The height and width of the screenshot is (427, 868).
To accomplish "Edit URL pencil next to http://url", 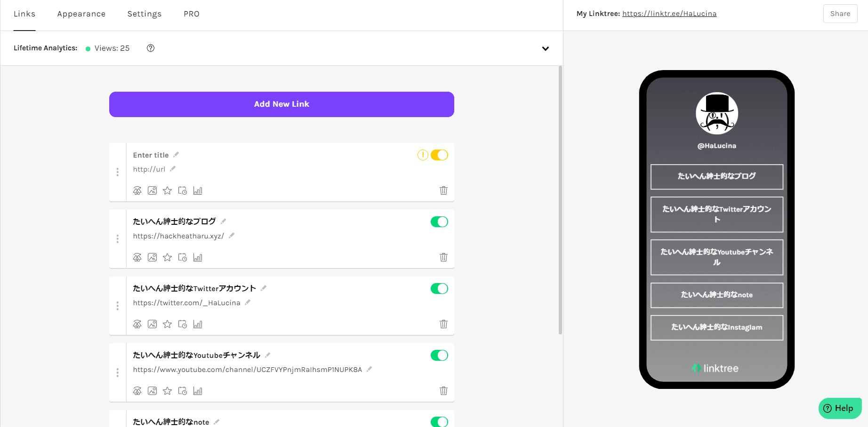I will [173, 169].
